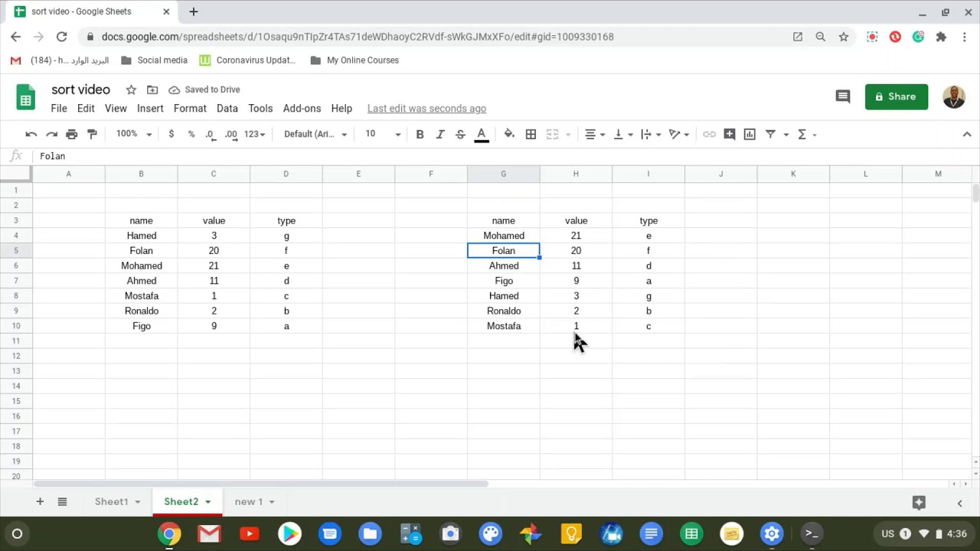This screenshot has height=551, width=980.
Task: Open the My Online Courses bookmark folder
Action: click(x=354, y=60)
